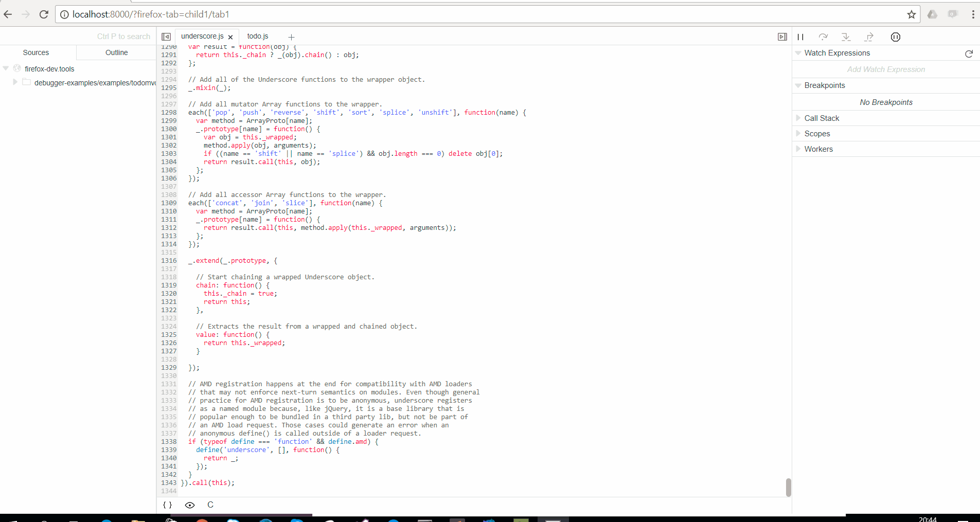Prettify the source with the braces icon
The height and width of the screenshot is (522, 980).
coord(167,505)
